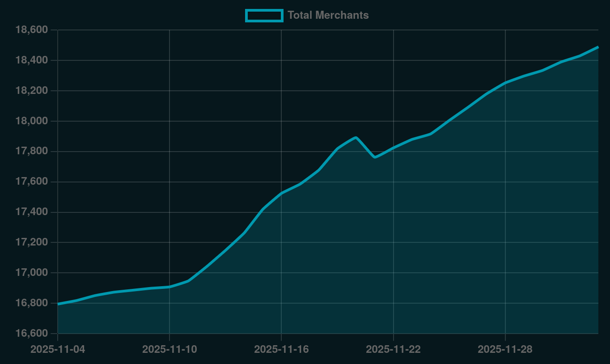
Task: Select the final data point of the chart
Action: [x=598, y=47]
